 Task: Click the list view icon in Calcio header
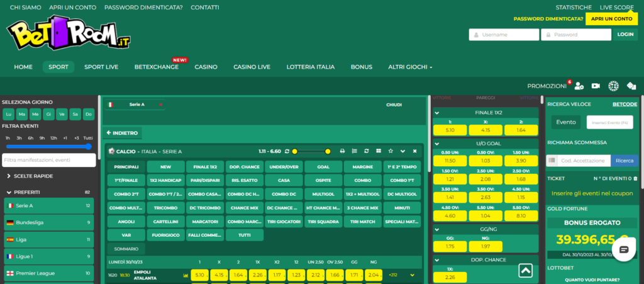[x=355, y=151]
